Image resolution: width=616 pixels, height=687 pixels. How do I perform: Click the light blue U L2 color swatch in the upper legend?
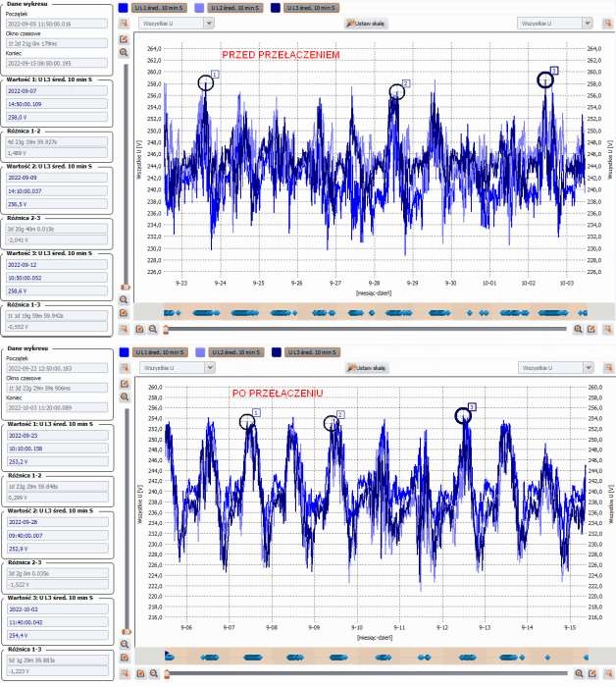pos(199,8)
